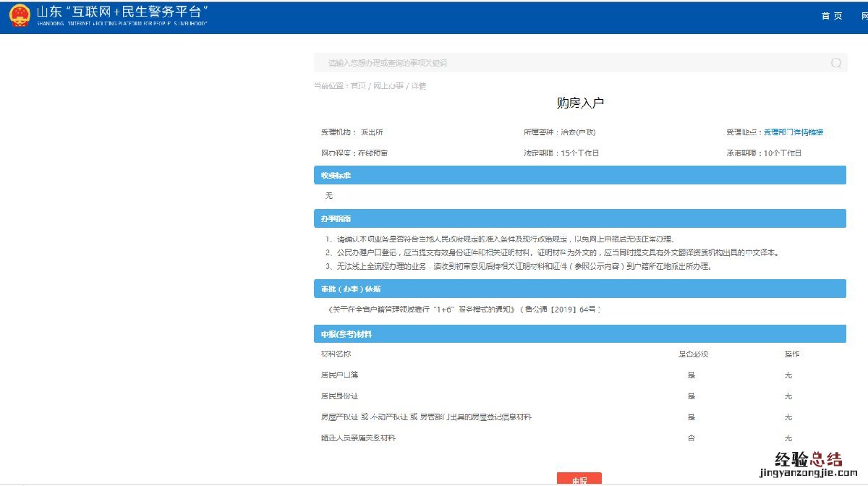Click the national emblem logo in header

[x=20, y=16]
